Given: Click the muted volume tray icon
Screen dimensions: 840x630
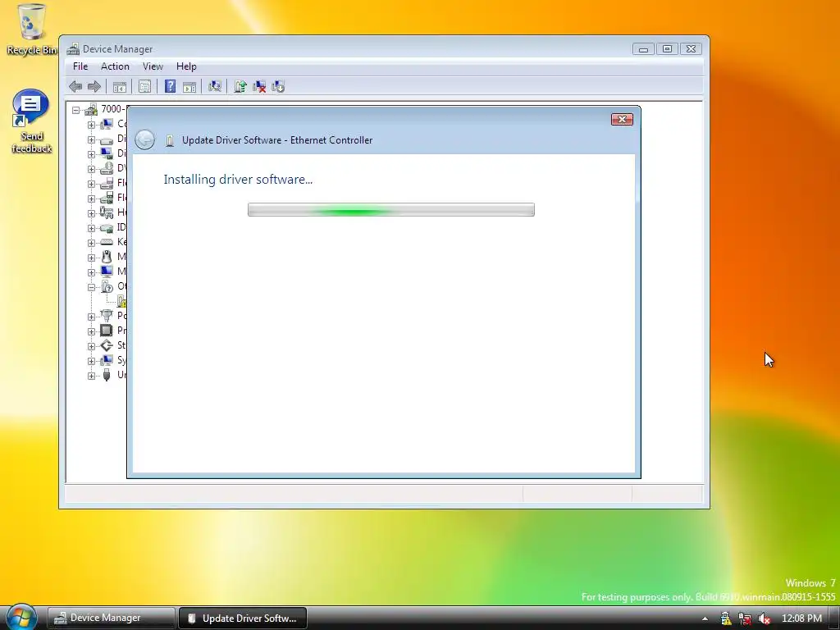Looking at the screenshot, I should [765, 619].
